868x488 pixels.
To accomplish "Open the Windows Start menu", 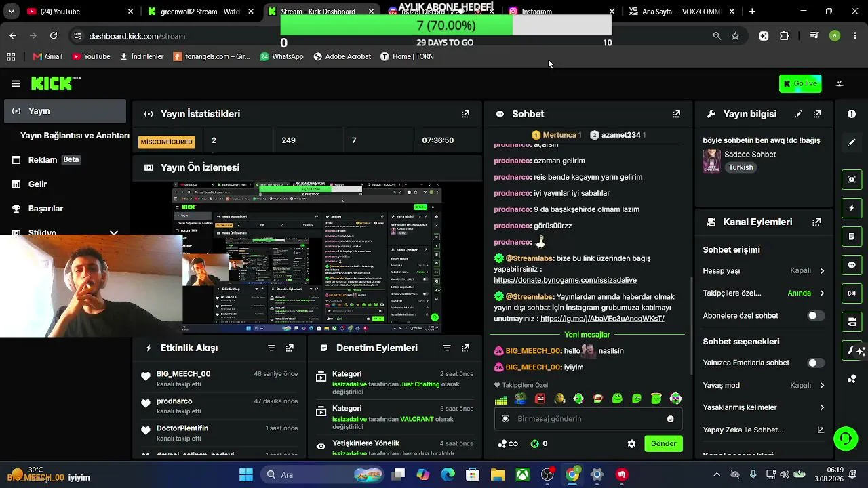I will point(246,474).
